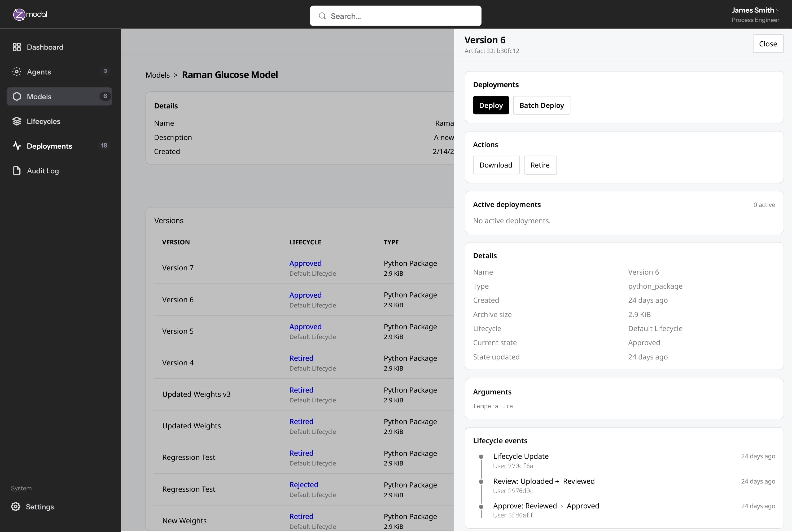Click the Models count badge 6
This screenshot has height=532, width=792.
point(105,96)
